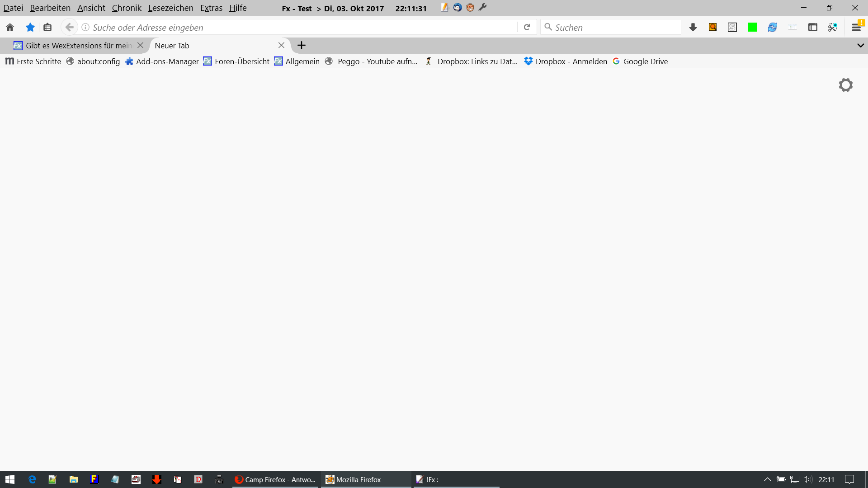The image size is (868, 488).
Task: Click the Home button in toolbar
Action: pyautogui.click(x=10, y=28)
